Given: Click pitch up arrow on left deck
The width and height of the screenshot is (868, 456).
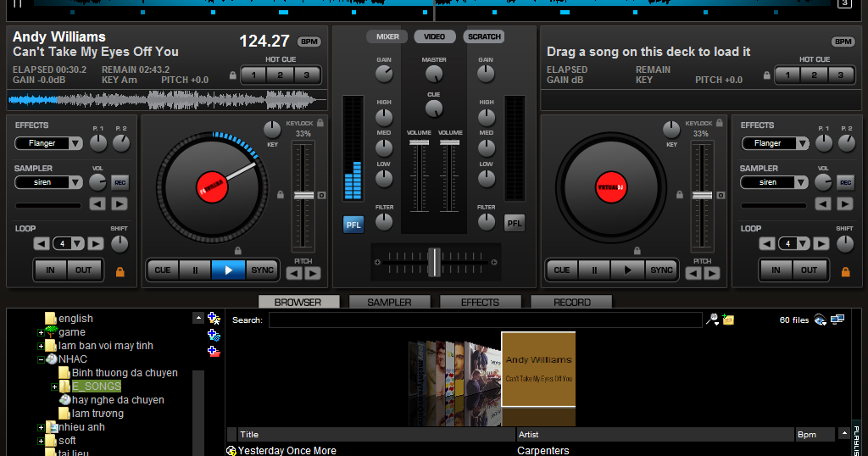Looking at the screenshot, I should [313, 274].
